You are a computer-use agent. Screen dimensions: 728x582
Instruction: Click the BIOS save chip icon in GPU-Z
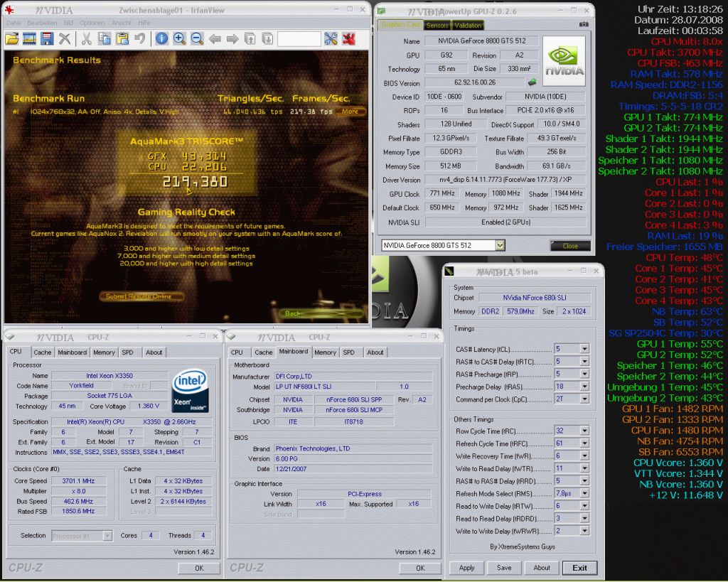pos(532,82)
